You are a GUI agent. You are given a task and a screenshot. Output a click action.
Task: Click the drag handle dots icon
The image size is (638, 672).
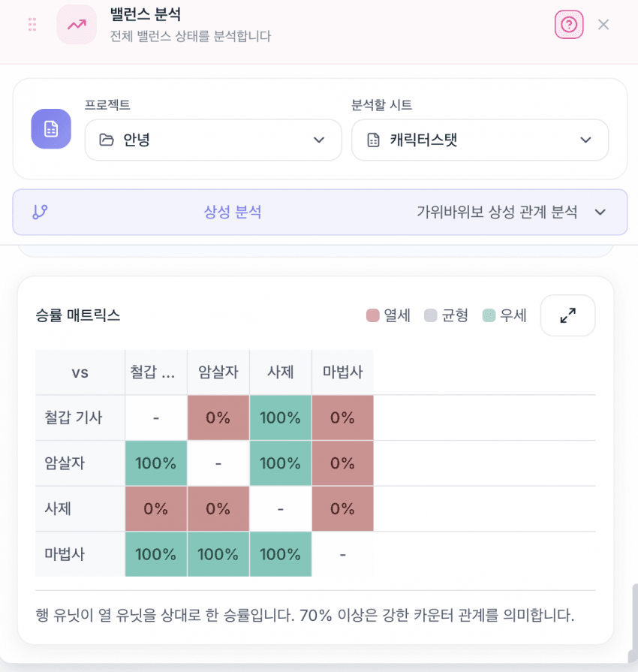tap(32, 25)
